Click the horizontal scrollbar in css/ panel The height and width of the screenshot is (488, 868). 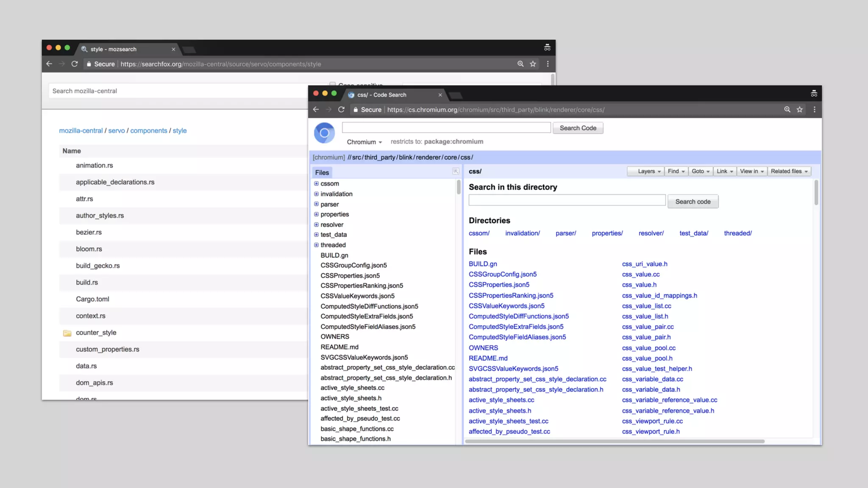click(615, 441)
